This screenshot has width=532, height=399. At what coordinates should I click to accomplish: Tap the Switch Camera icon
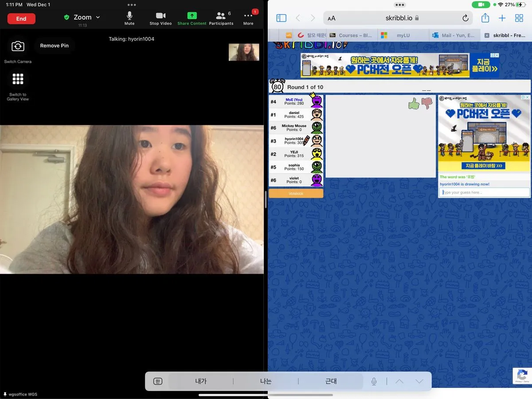18,46
